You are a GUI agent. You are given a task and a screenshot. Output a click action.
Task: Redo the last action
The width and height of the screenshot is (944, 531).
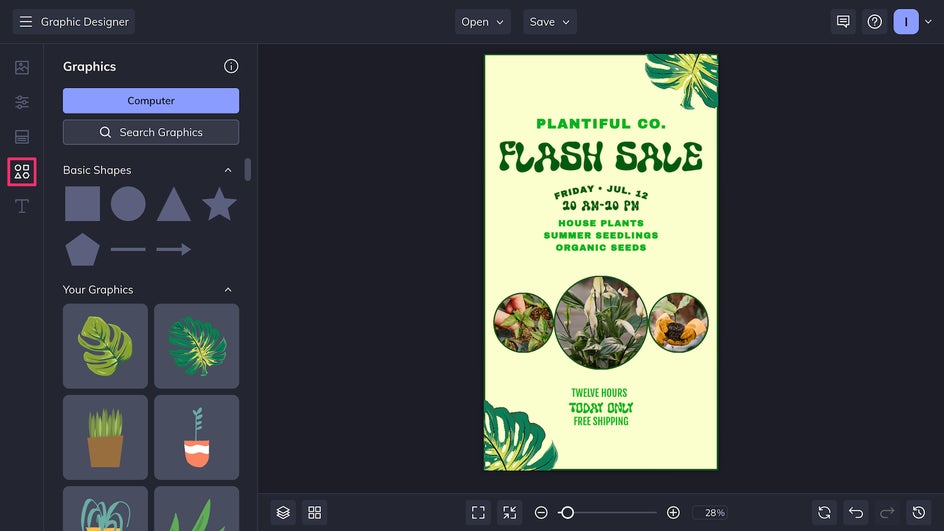point(887,512)
